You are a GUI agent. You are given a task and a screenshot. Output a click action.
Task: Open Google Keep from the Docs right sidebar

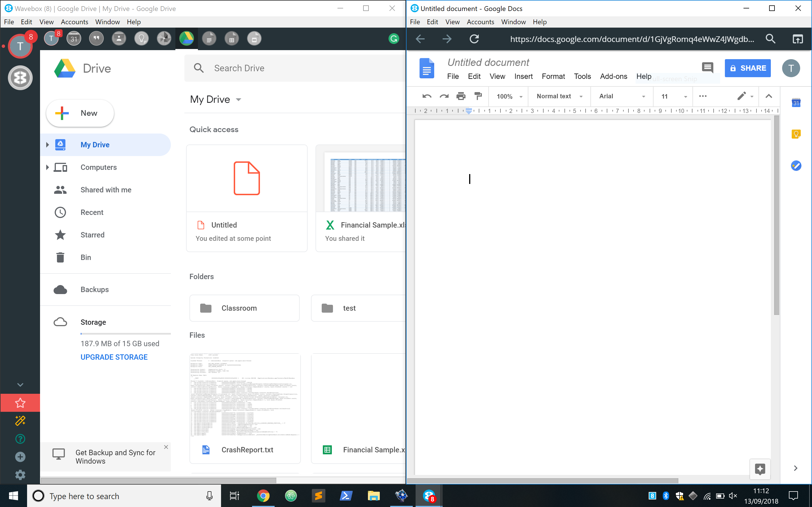pos(796,134)
